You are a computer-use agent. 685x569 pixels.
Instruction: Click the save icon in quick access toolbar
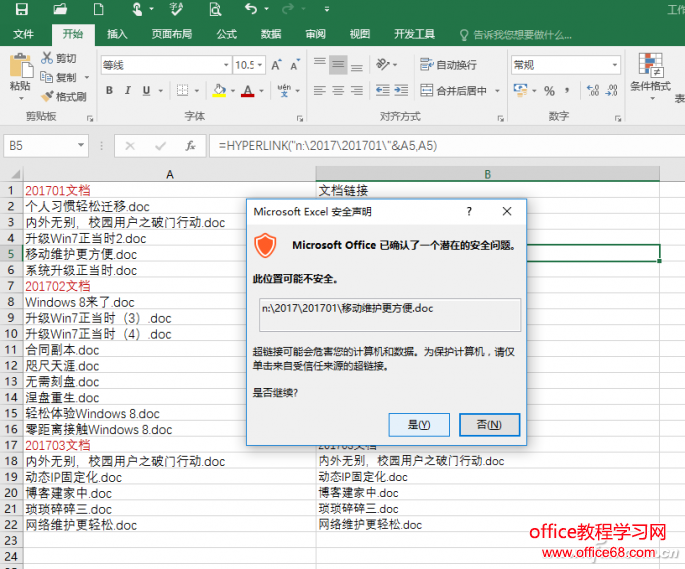(x=21, y=10)
